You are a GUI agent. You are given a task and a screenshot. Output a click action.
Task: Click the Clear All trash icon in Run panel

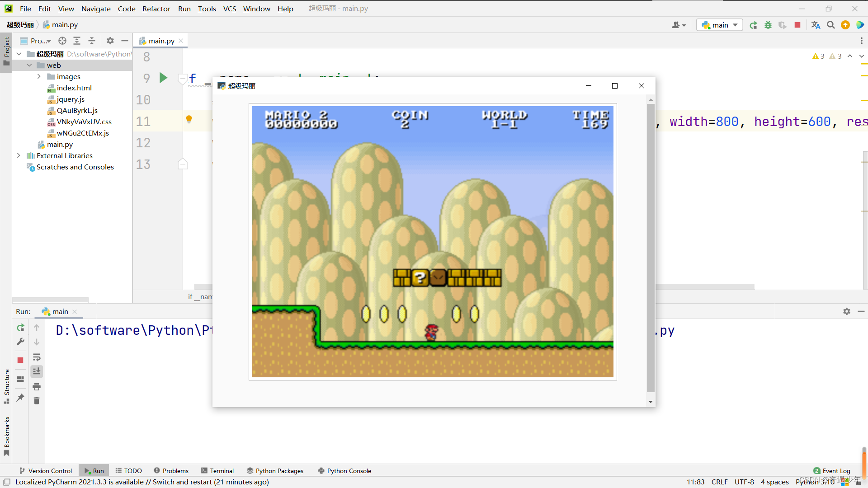[37, 401]
